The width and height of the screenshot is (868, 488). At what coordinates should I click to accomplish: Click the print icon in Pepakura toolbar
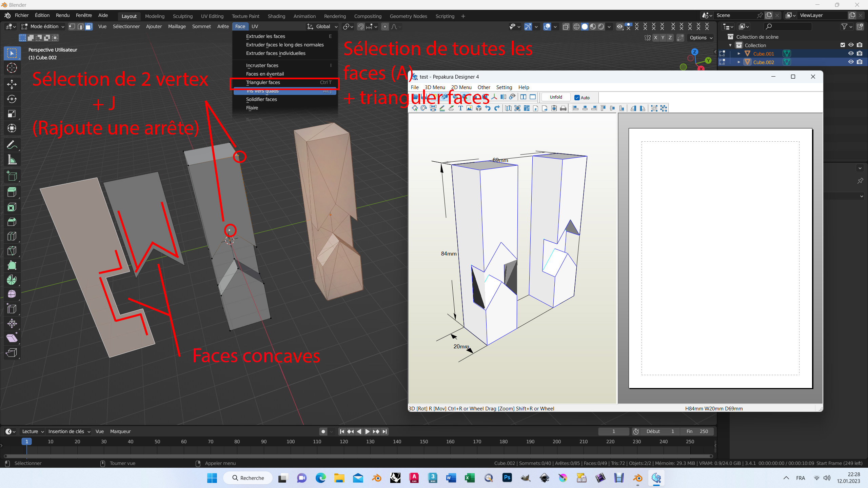(563, 108)
